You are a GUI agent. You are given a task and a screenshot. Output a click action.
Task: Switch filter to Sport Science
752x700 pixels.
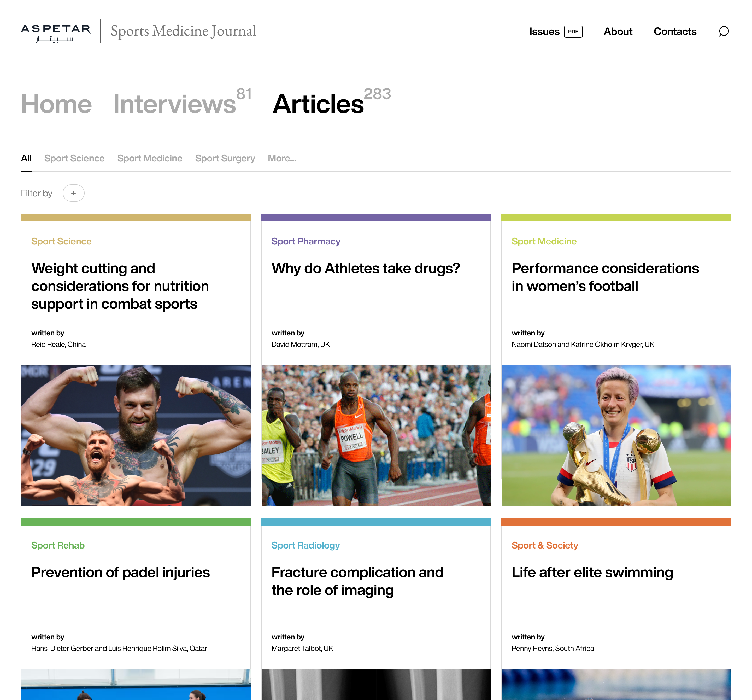coord(74,158)
